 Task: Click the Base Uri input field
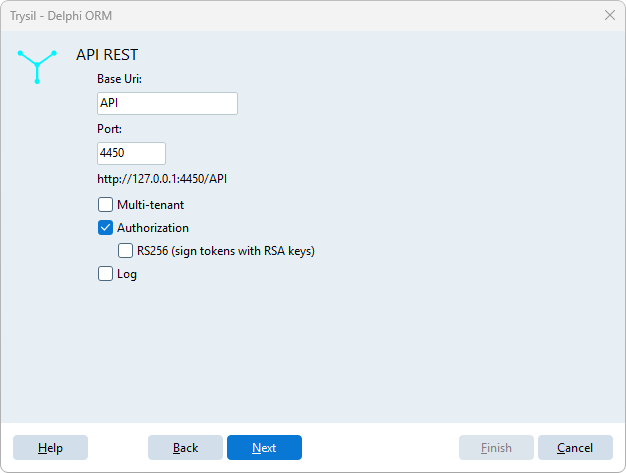(167, 103)
